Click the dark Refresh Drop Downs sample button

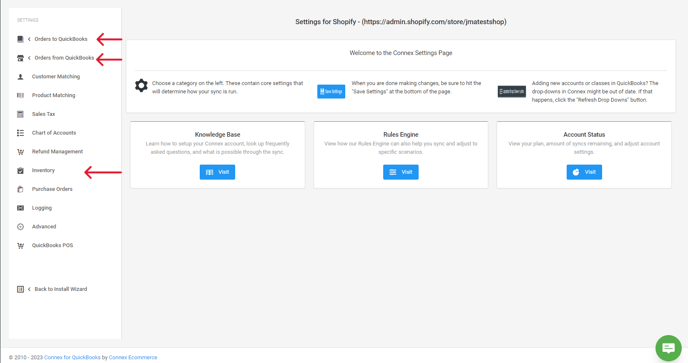pos(512,91)
